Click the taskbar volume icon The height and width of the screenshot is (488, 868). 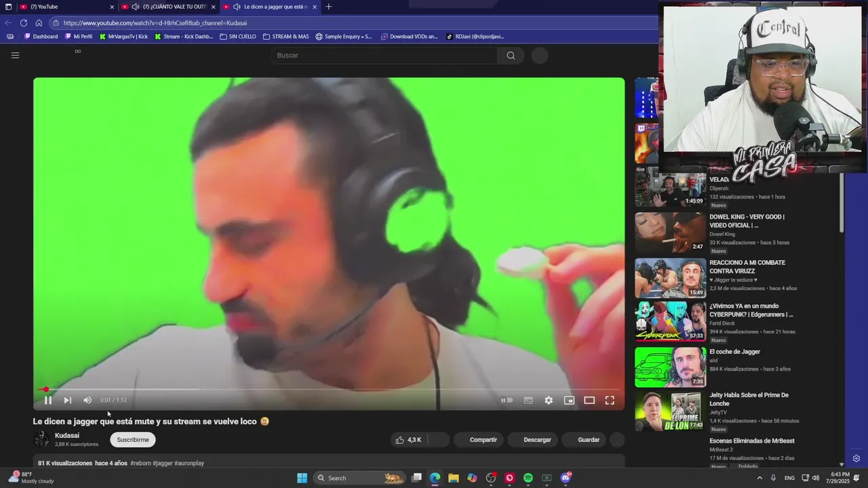pos(815,478)
